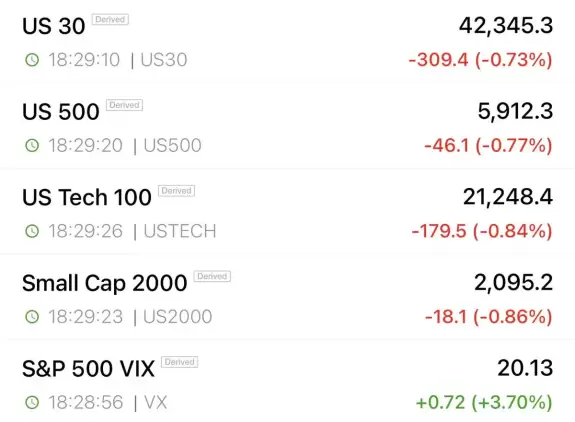
Task: Click Derived badge next to US 500
Action: click(124, 105)
